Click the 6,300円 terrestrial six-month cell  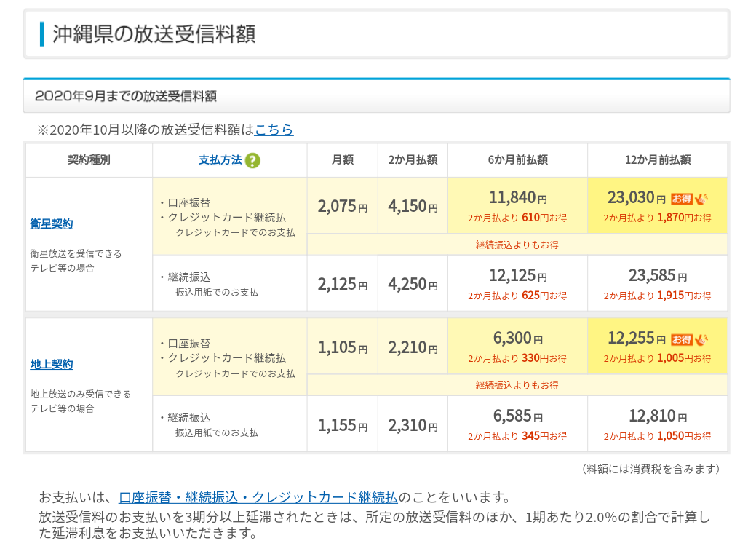pos(517,346)
